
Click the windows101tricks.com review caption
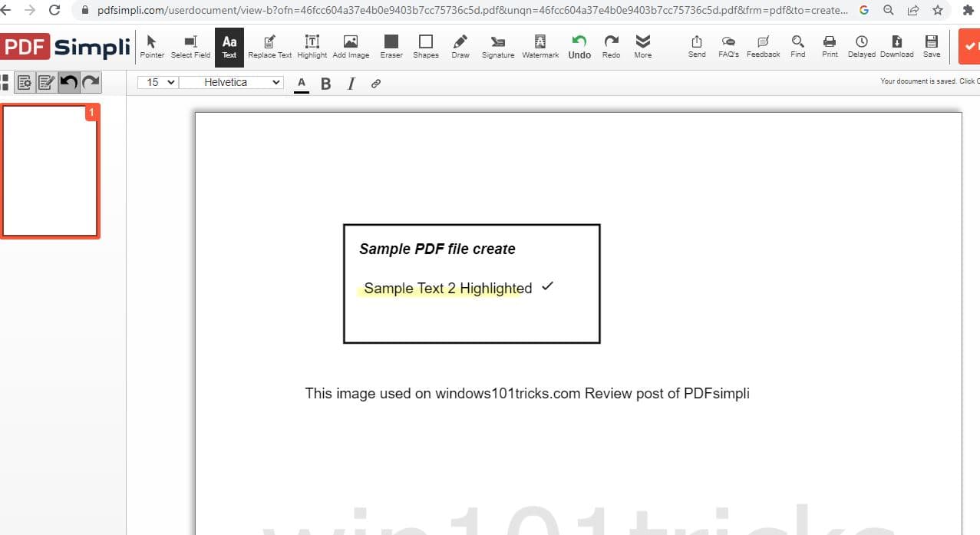527,393
